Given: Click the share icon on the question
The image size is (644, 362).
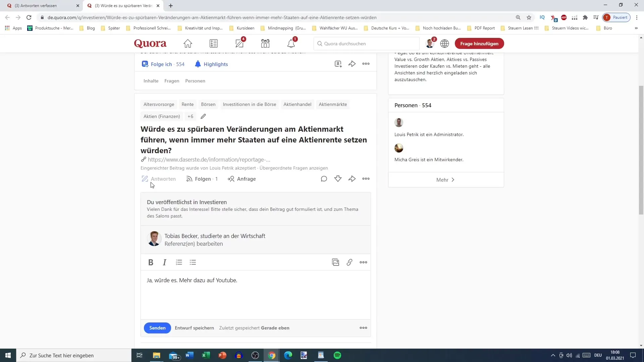Looking at the screenshot, I should (x=353, y=179).
